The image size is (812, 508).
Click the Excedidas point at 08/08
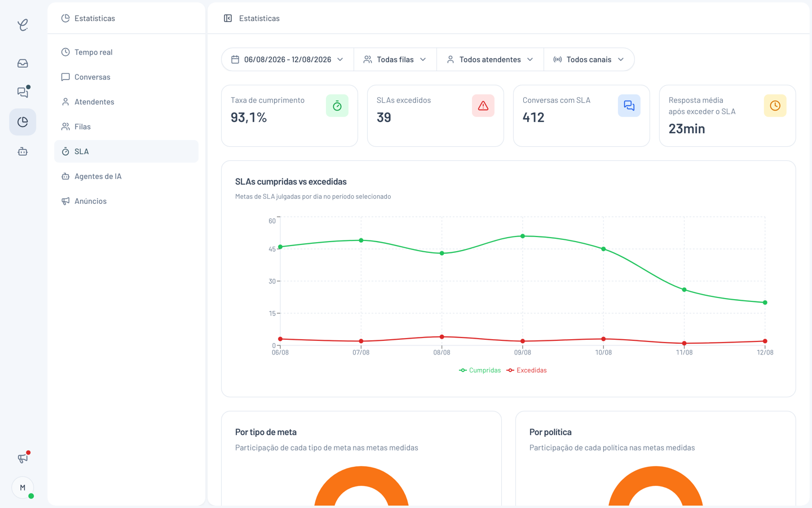click(442, 337)
